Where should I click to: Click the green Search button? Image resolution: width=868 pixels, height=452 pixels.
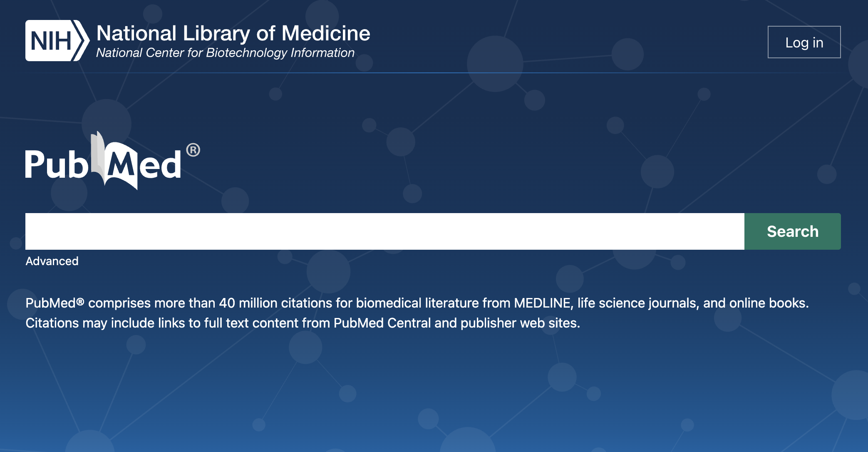coord(793,231)
